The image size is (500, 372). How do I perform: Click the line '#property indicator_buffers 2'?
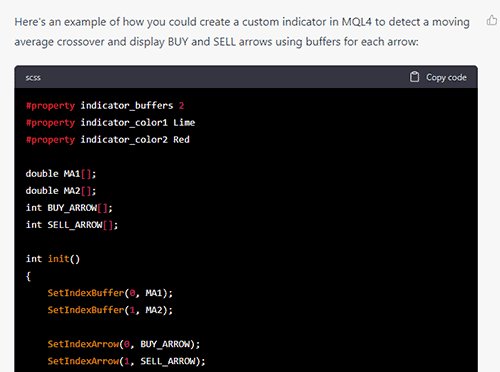click(105, 106)
